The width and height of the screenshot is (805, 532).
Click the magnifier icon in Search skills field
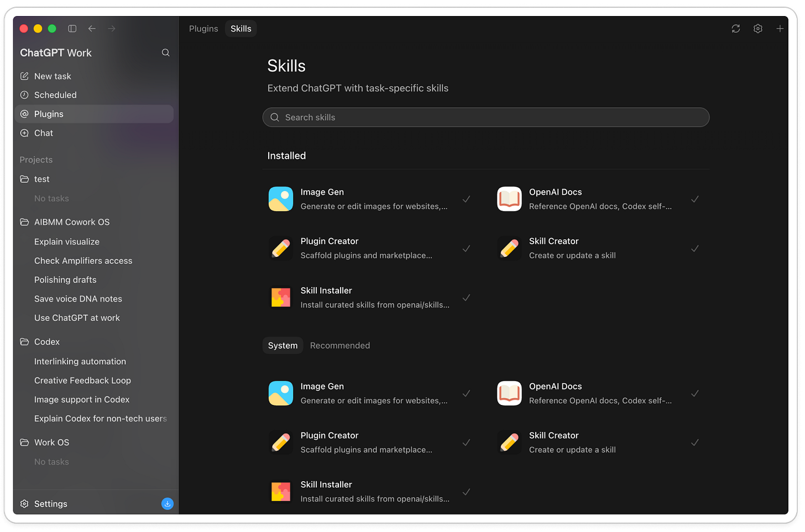[x=275, y=117]
